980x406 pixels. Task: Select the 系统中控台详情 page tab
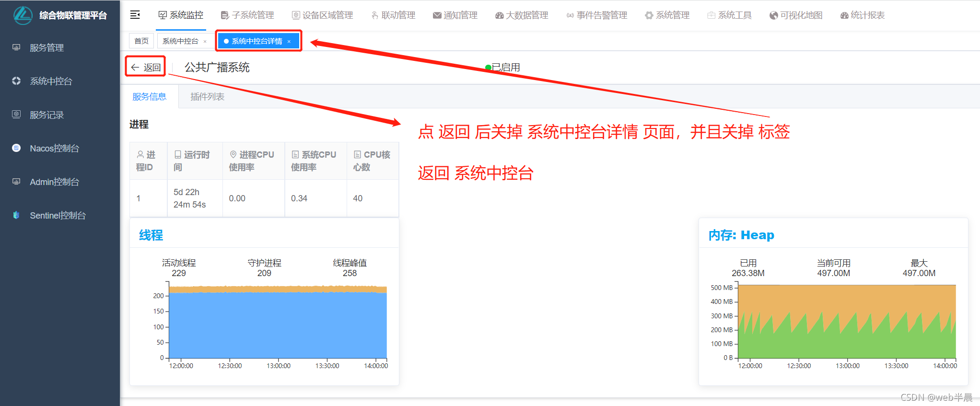257,41
